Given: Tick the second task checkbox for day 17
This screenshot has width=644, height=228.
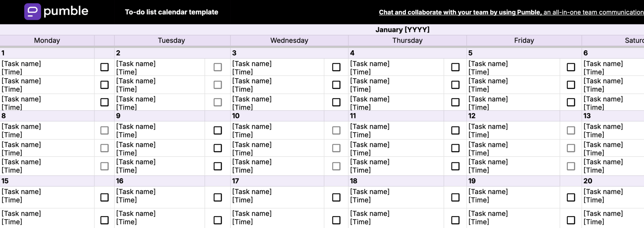Looking at the screenshot, I should click(x=336, y=220).
